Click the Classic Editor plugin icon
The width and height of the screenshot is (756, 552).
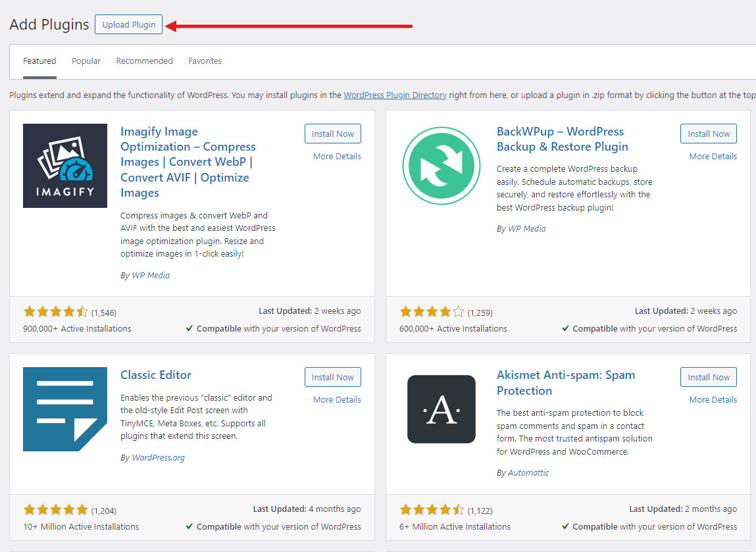[65, 409]
